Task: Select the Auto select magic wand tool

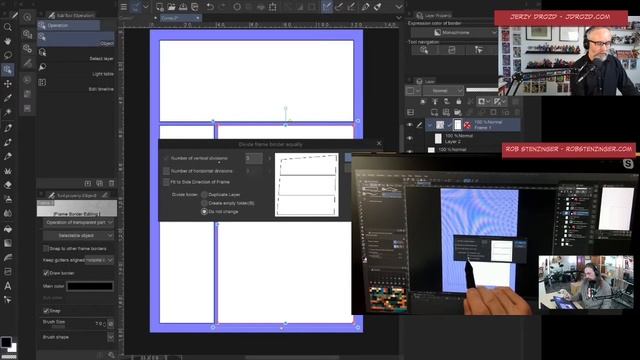Action: click(x=7, y=112)
